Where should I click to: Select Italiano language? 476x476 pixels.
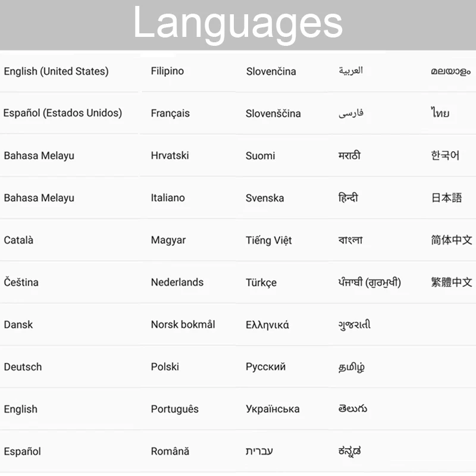(168, 198)
